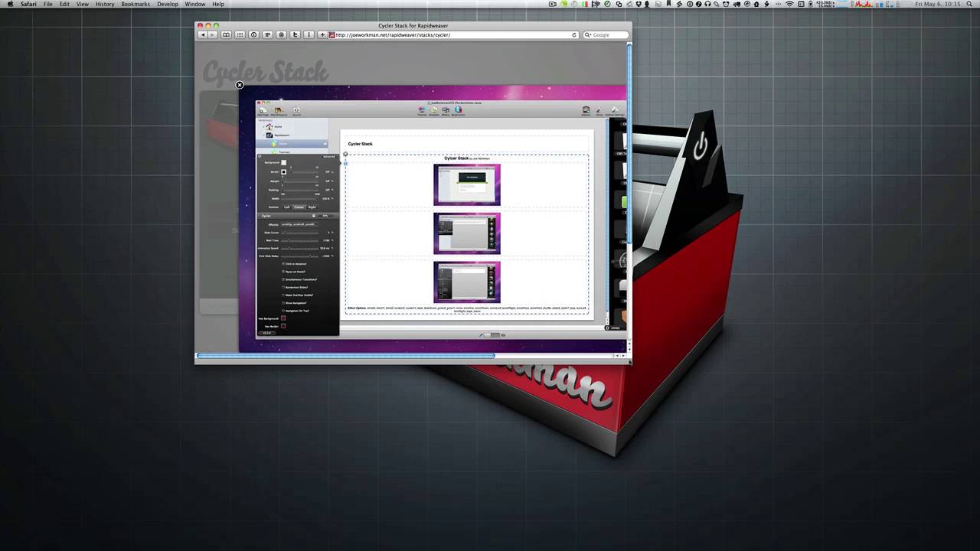Open Themes in the RapidWeaver toolbar
The width and height of the screenshot is (980, 551).
pyautogui.click(x=422, y=111)
